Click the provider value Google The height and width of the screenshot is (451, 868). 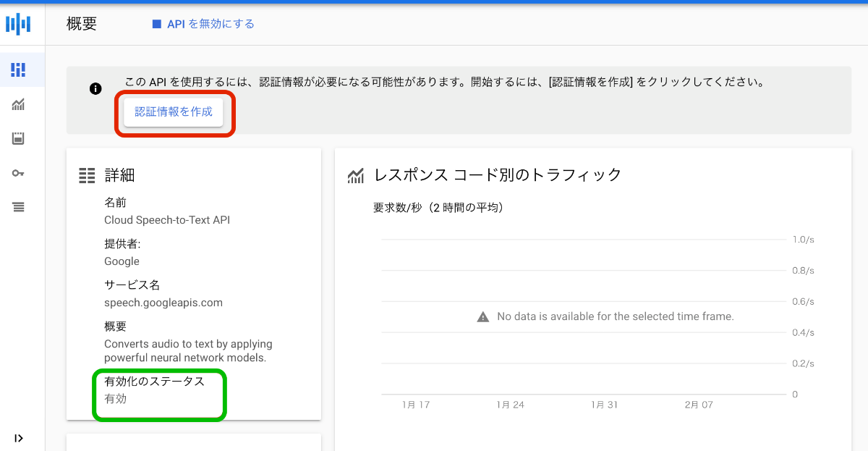[x=122, y=261]
